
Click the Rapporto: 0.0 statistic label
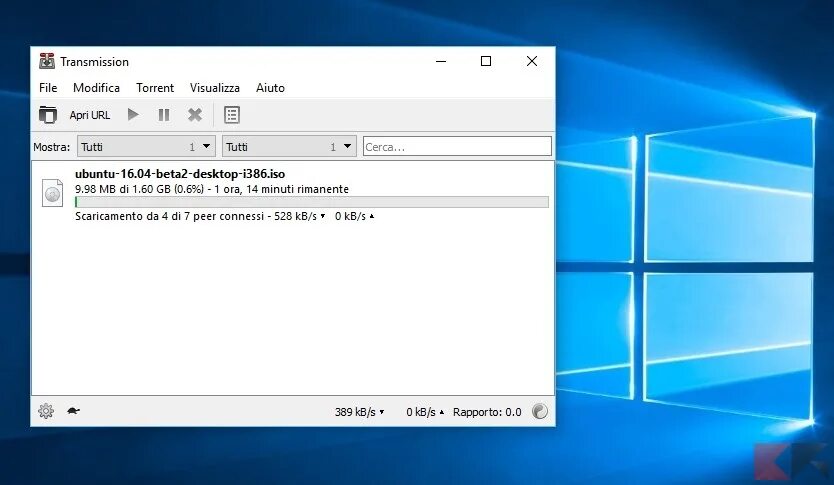(x=487, y=412)
